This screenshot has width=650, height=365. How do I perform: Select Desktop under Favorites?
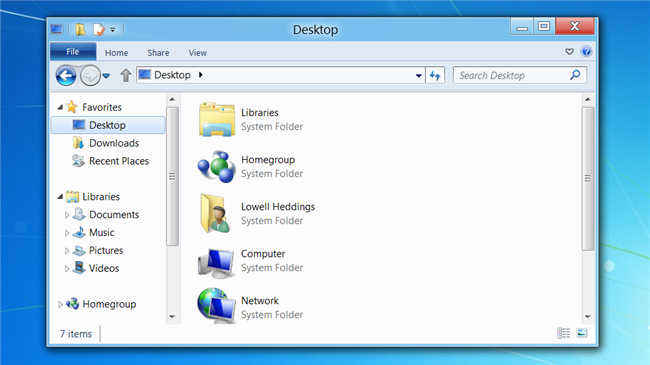click(108, 125)
